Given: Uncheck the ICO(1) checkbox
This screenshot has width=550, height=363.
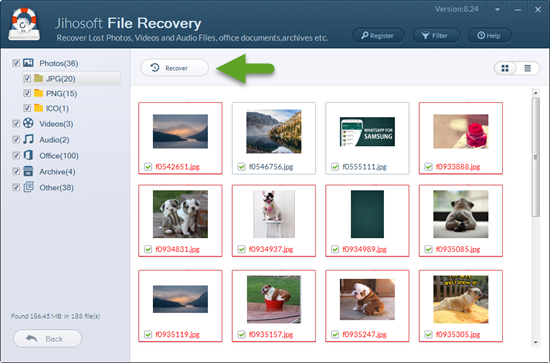Looking at the screenshot, I should click(x=27, y=108).
